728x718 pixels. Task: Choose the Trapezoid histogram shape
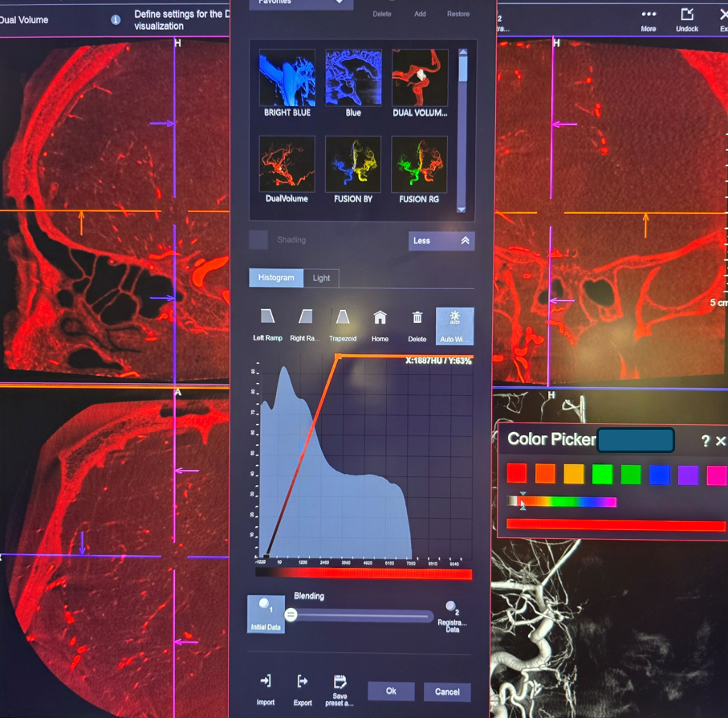tap(343, 319)
